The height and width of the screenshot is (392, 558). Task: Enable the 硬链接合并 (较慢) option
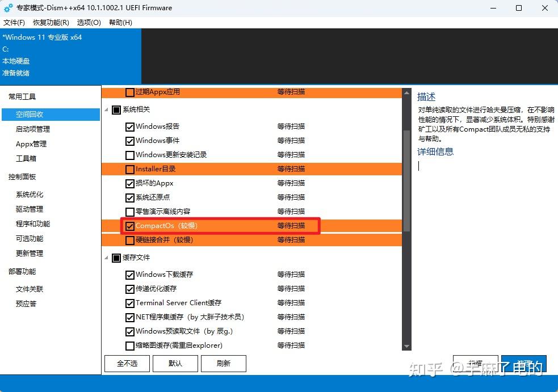click(129, 240)
